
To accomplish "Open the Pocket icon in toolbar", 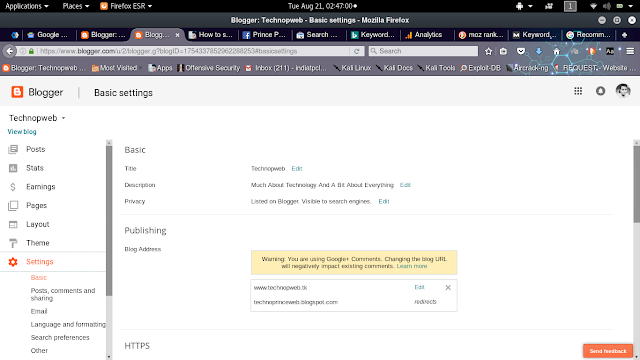I will [521, 51].
